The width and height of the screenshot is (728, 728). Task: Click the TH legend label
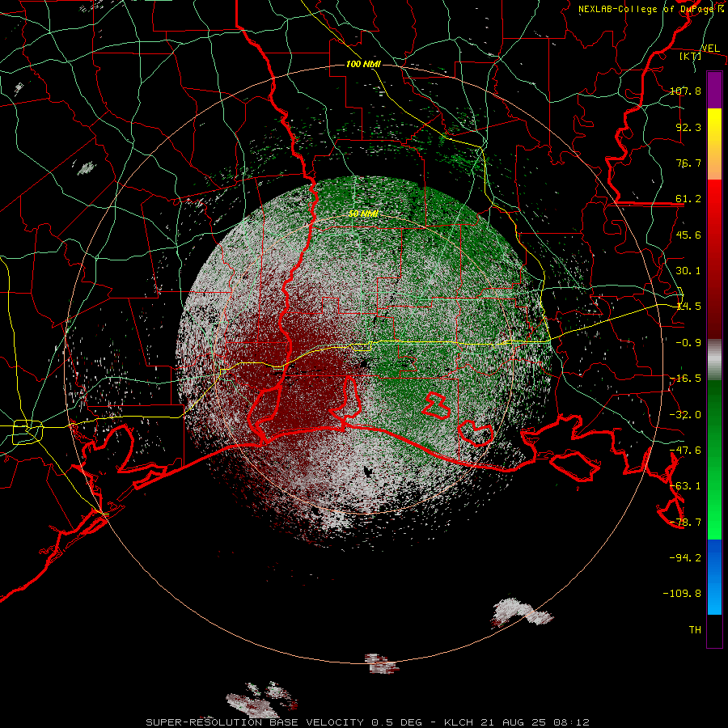click(695, 630)
